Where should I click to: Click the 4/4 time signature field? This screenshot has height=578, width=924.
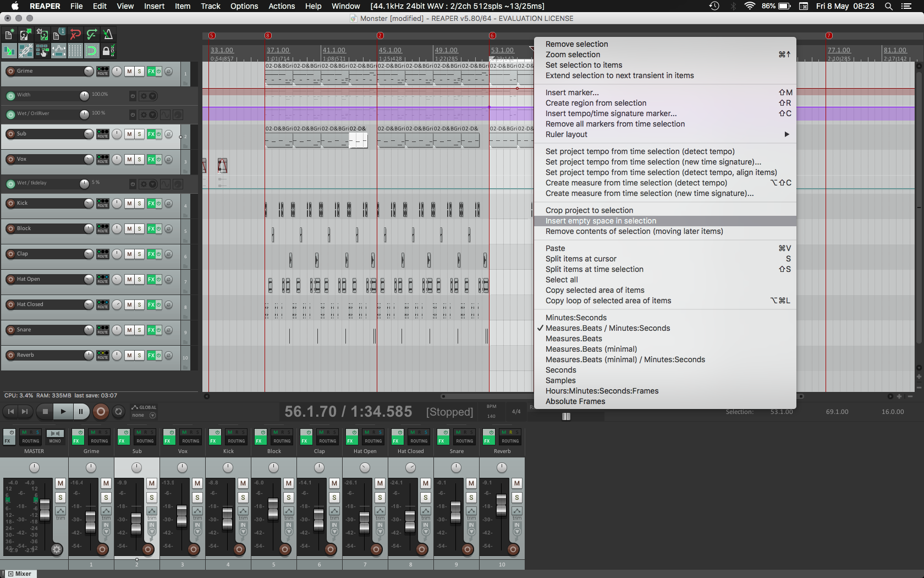point(516,412)
